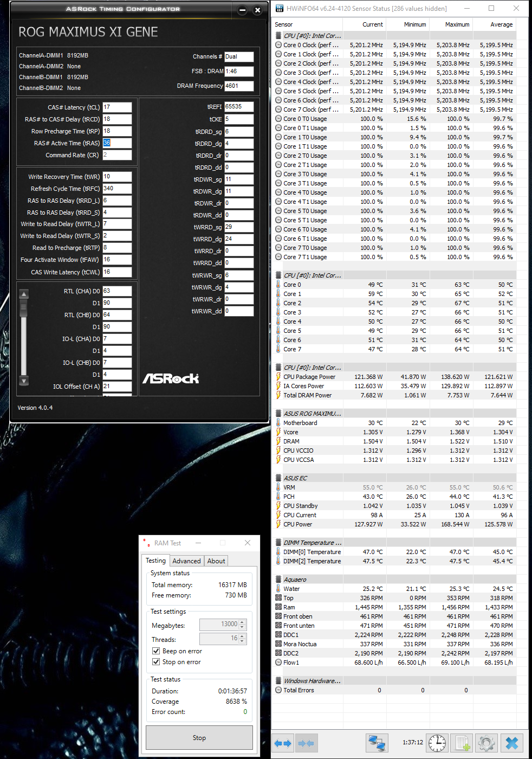Toggle the Stop on error checkbox
Viewport: 532px width, 759px height.
[x=156, y=662]
